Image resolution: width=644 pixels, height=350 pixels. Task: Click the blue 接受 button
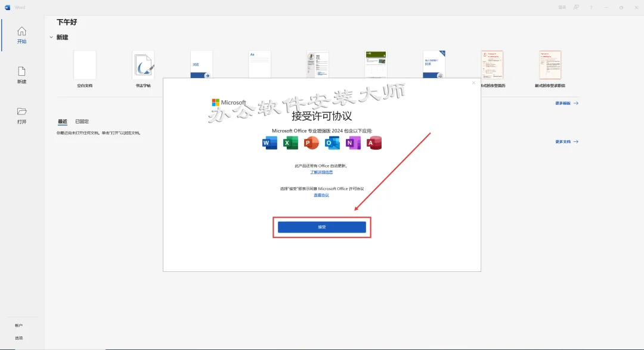coord(321,227)
